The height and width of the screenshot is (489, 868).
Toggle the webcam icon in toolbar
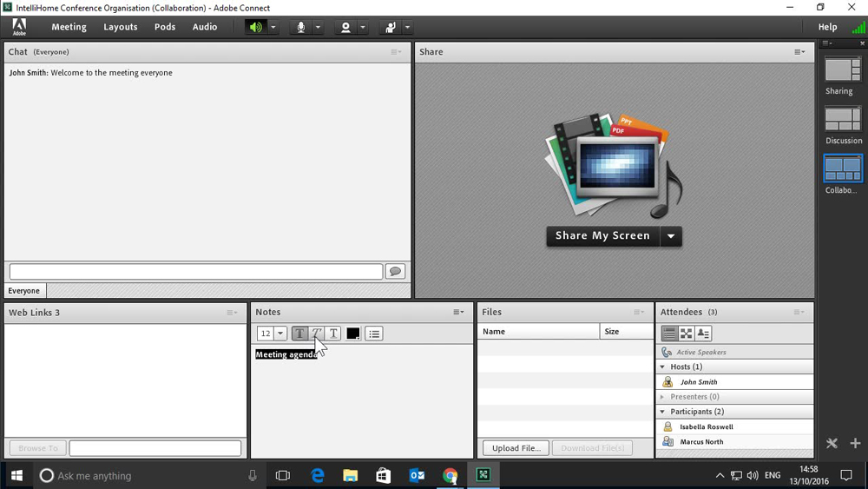[x=345, y=27]
